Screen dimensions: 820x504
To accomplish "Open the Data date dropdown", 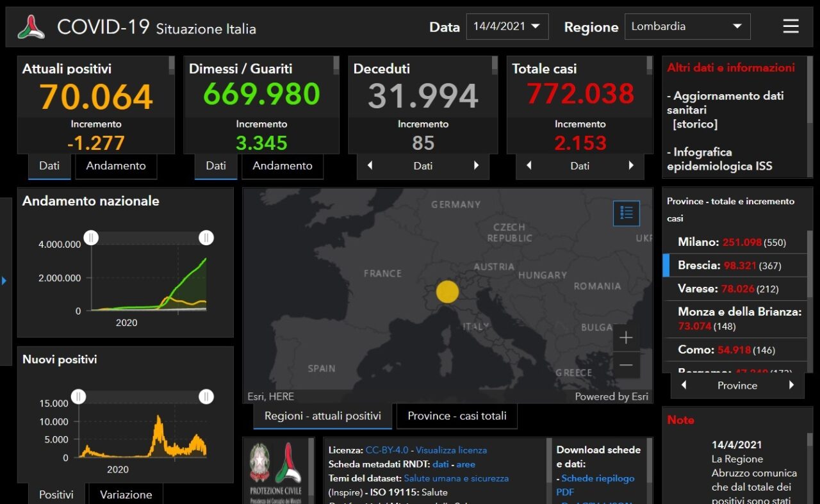I will 507,27.
